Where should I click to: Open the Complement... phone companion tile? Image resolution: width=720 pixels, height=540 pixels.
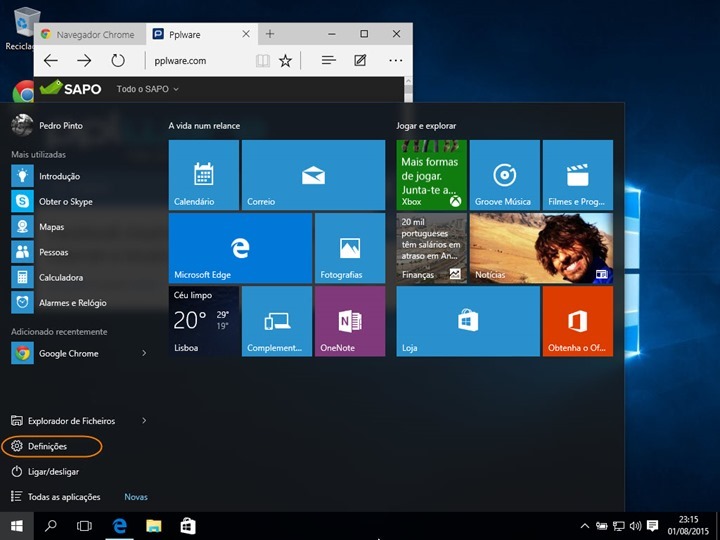pos(277,321)
